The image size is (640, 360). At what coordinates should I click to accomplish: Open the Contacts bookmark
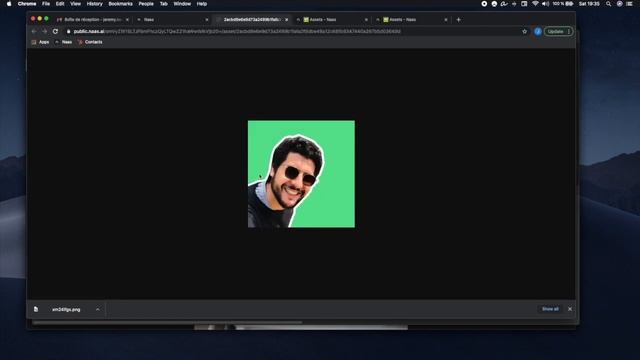(x=90, y=42)
